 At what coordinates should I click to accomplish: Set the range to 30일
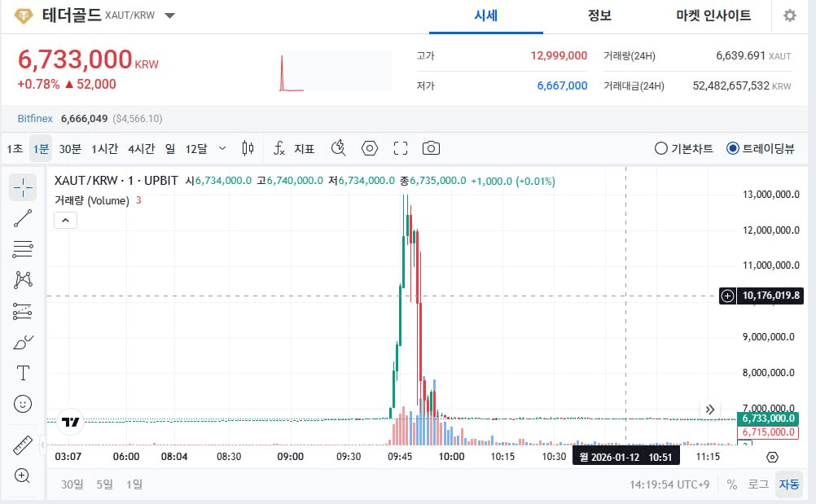click(x=72, y=484)
